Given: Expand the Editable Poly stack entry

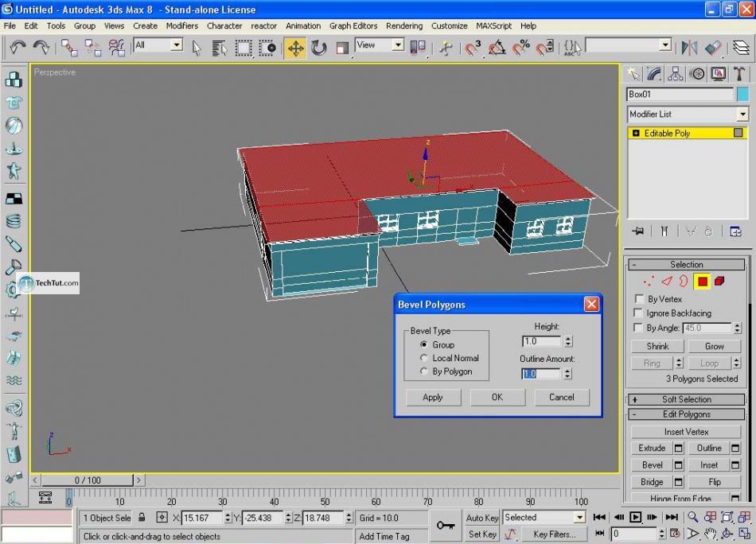Looking at the screenshot, I should pyautogui.click(x=636, y=133).
